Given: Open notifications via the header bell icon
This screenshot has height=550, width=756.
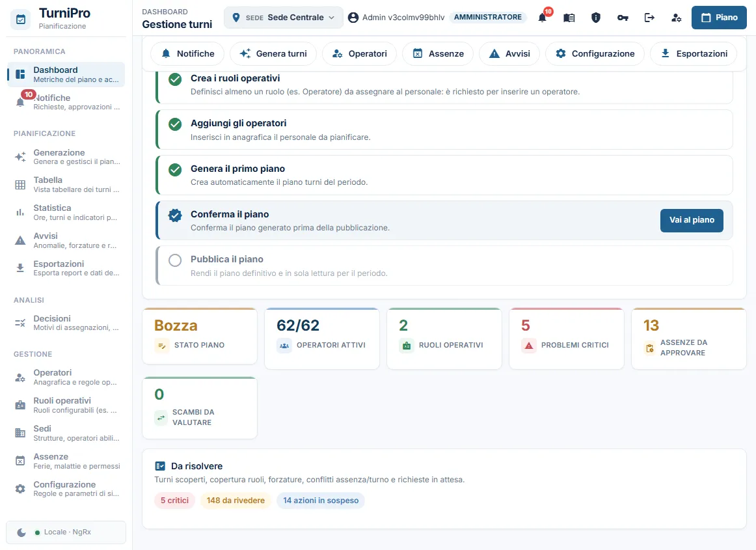Looking at the screenshot, I should point(543,18).
